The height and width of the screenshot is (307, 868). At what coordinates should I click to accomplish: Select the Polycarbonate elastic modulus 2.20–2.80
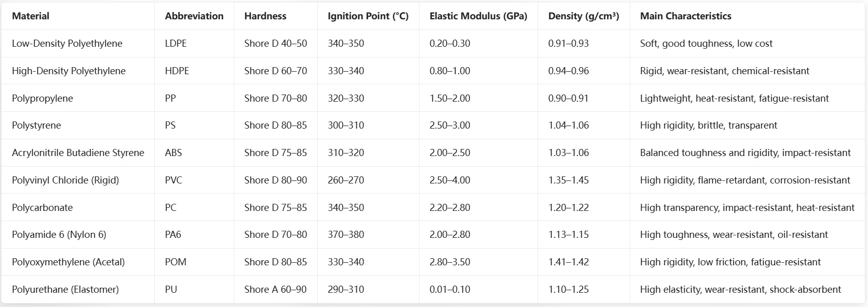click(450, 208)
